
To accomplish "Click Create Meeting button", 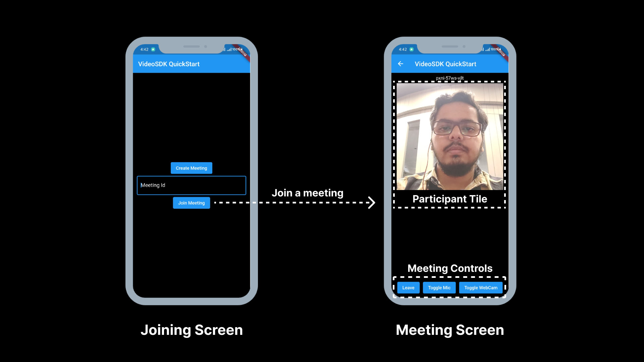I will coord(191,168).
